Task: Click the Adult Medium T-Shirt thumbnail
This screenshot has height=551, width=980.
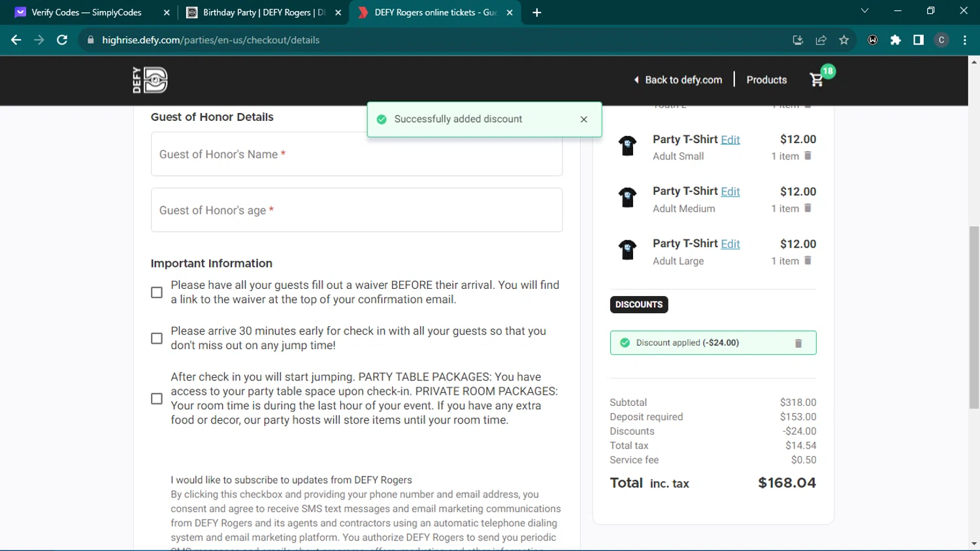Action: (x=628, y=197)
